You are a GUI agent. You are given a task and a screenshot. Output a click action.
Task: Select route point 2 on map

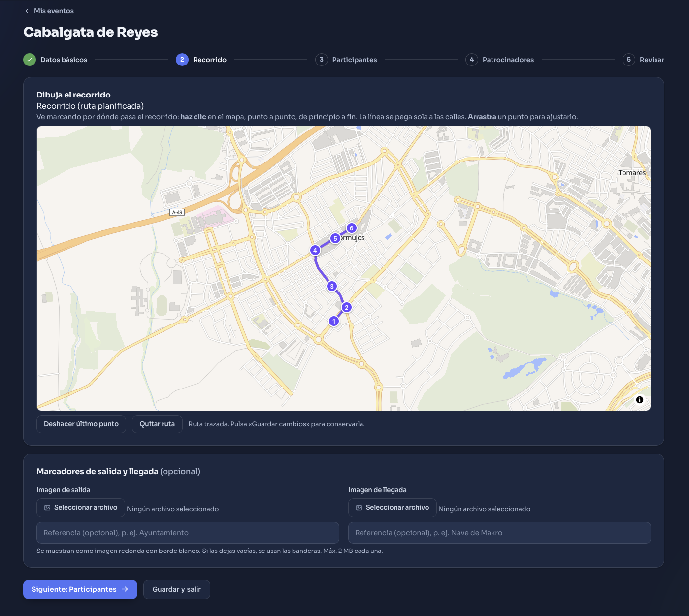pos(347,307)
